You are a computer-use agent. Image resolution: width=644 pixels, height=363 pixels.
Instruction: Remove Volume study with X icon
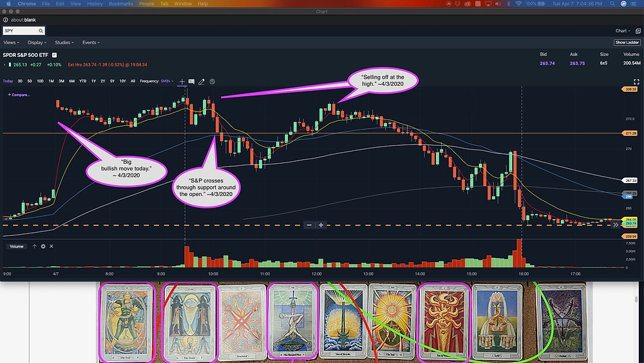[x=52, y=246]
